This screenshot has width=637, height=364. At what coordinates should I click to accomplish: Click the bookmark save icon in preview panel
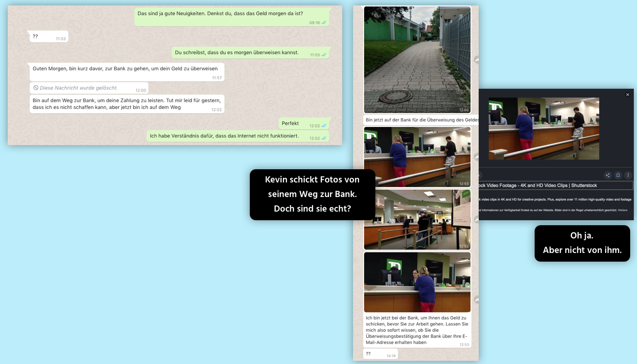tap(618, 175)
